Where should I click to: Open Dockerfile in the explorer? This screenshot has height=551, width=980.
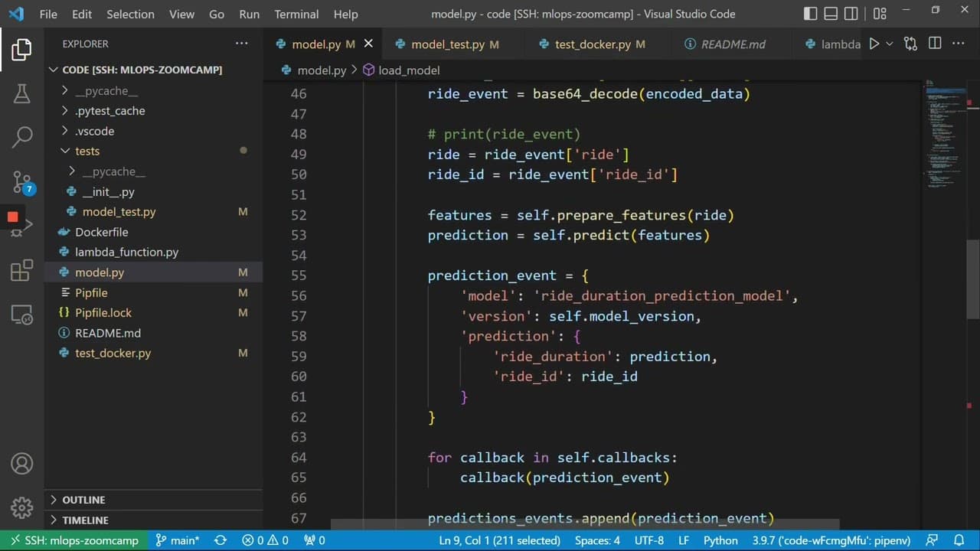click(101, 232)
